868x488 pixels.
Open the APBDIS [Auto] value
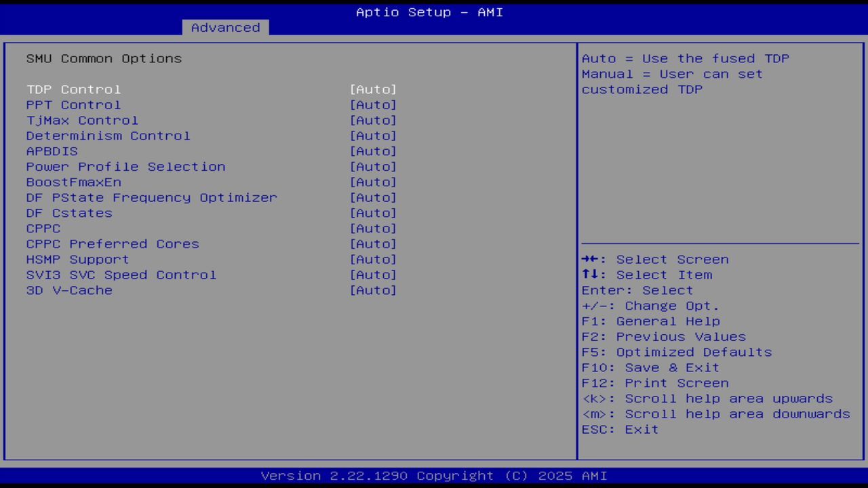pyautogui.click(x=373, y=151)
